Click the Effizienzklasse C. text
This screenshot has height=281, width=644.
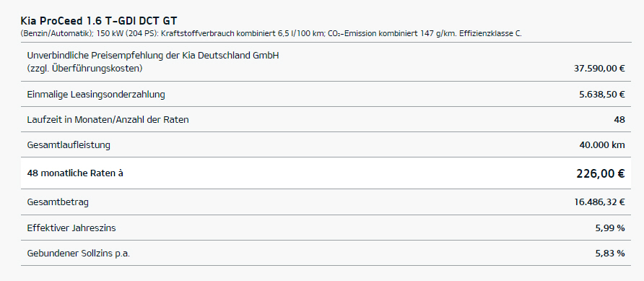[490, 34]
